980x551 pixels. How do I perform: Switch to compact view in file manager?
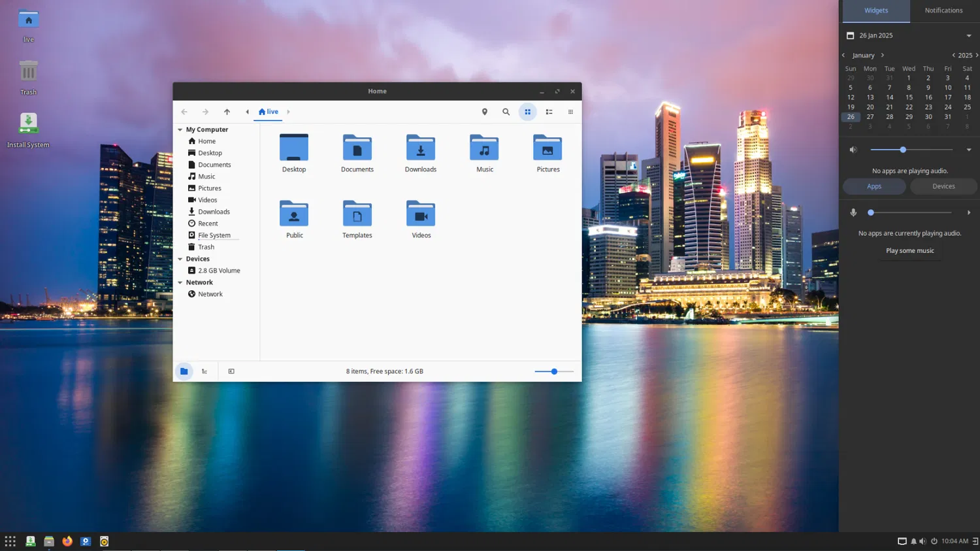pos(570,112)
